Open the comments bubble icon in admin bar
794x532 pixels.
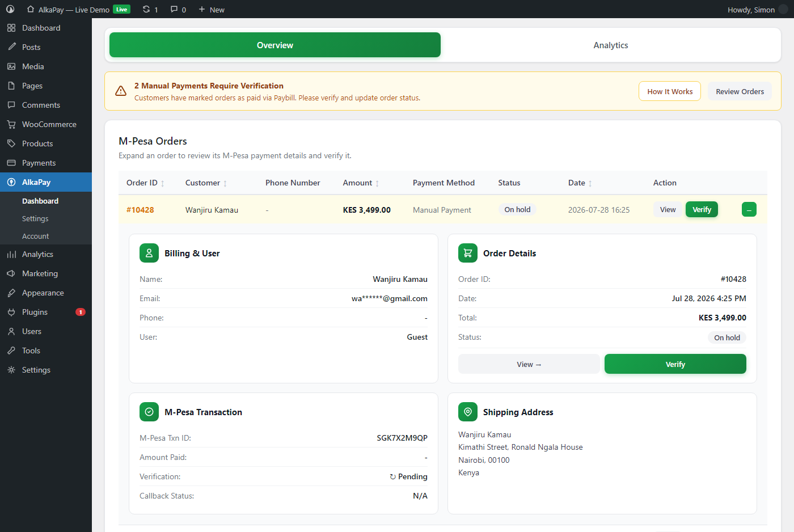point(174,9)
